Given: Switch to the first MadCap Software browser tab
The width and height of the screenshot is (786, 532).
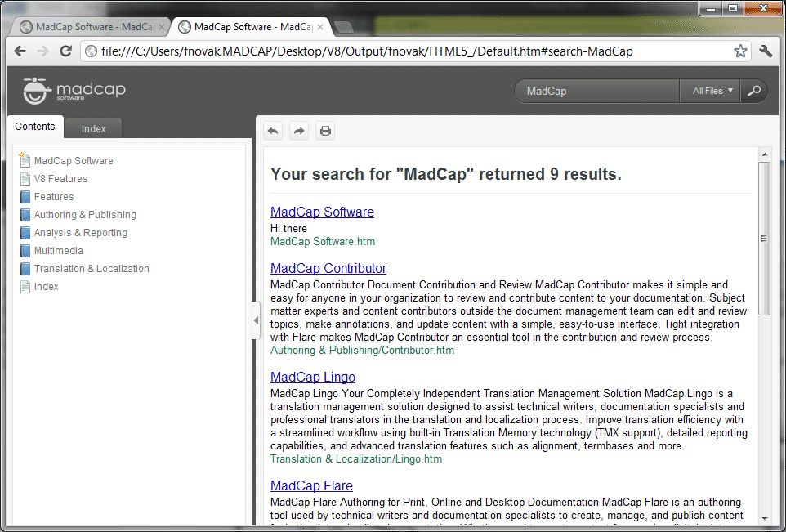Looking at the screenshot, I should [x=89, y=27].
